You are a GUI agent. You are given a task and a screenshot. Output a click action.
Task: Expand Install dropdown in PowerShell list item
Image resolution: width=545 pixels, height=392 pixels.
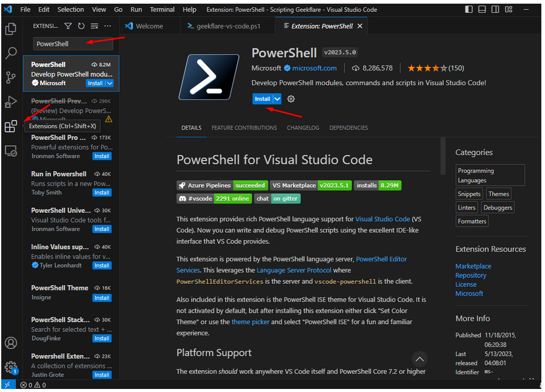[109, 83]
